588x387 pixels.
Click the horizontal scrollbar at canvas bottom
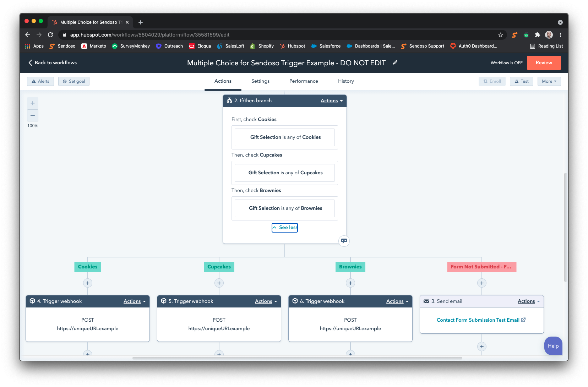[x=297, y=358]
